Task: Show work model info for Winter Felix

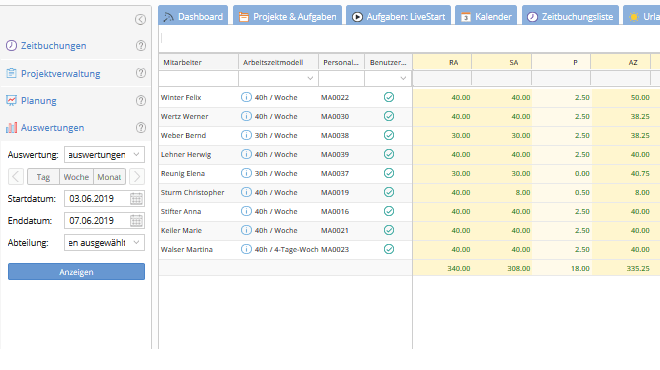Action: tap(246, 97)
